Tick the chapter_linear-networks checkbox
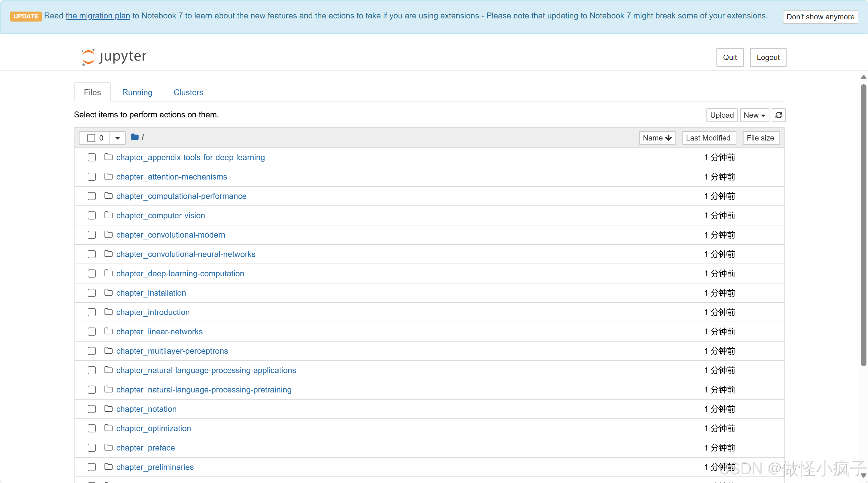 [92, 332]
